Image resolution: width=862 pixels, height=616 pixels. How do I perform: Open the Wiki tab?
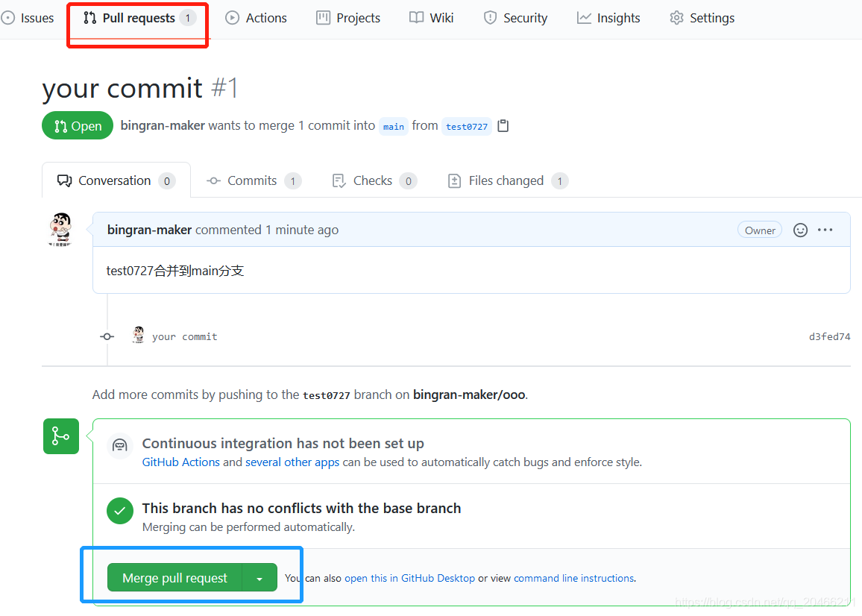(432, 18)
